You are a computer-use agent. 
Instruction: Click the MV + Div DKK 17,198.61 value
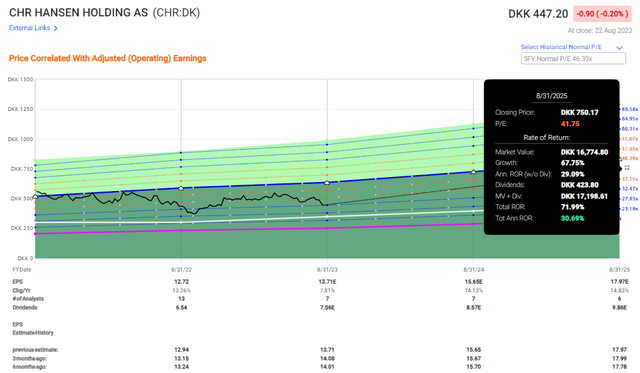584,196
